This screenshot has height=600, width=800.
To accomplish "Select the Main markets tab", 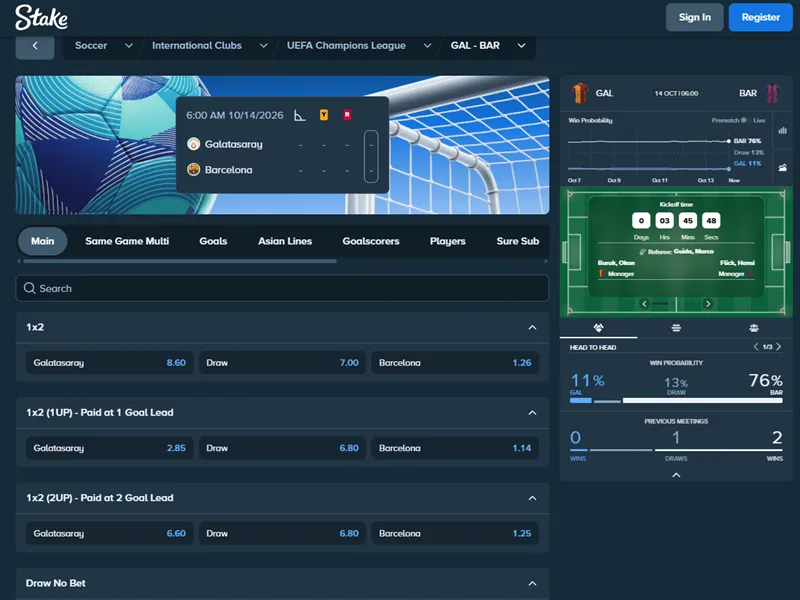I will pyautogui.click(x=42, y=241).
